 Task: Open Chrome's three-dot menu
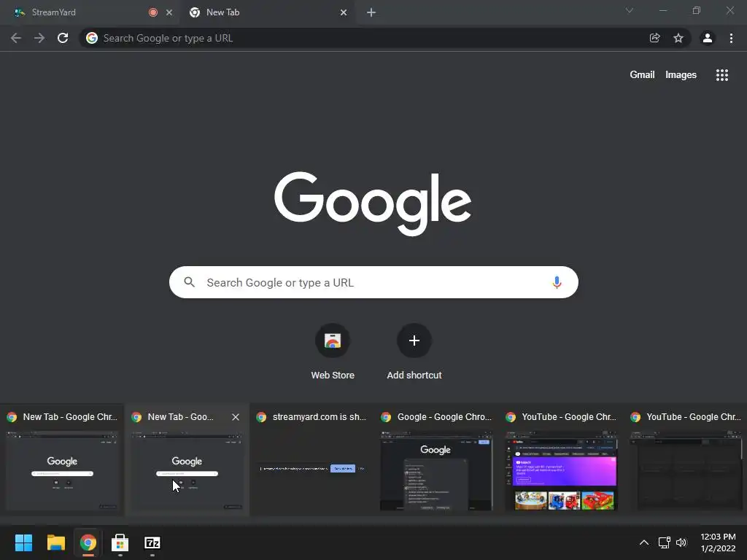[x=731, y=38]
